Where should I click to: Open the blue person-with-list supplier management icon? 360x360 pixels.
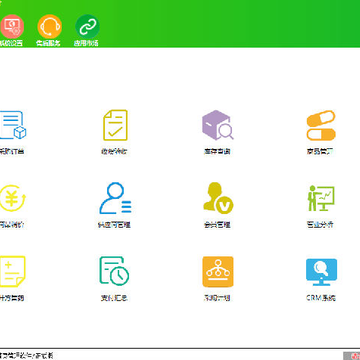pos(115,198)
